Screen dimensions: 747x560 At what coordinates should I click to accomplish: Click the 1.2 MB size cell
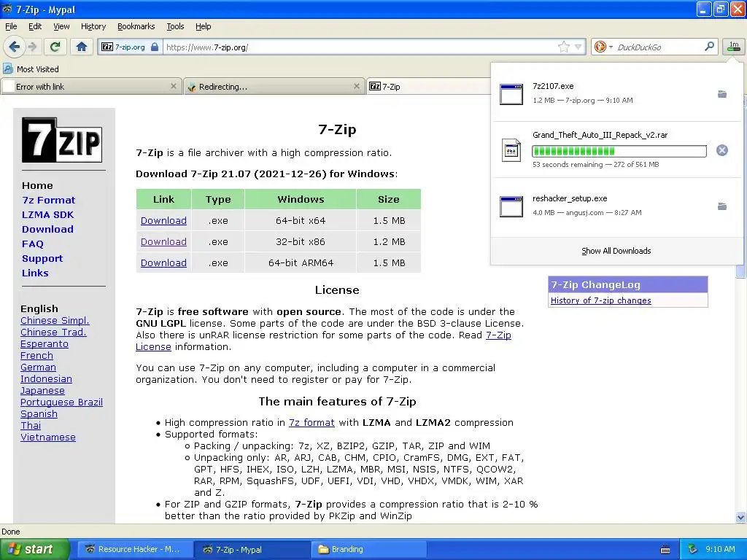(x=389, y=241)
